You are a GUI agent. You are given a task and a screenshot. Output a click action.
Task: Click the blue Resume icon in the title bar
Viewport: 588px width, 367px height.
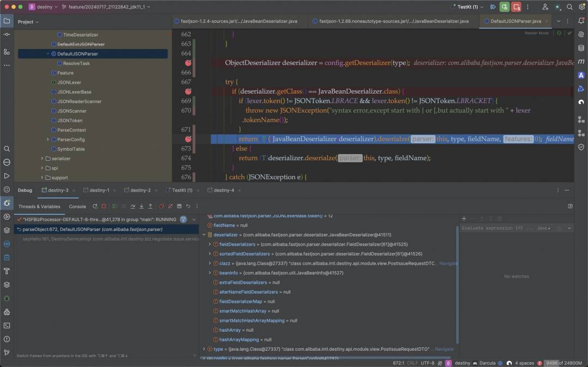pos(493,7)
